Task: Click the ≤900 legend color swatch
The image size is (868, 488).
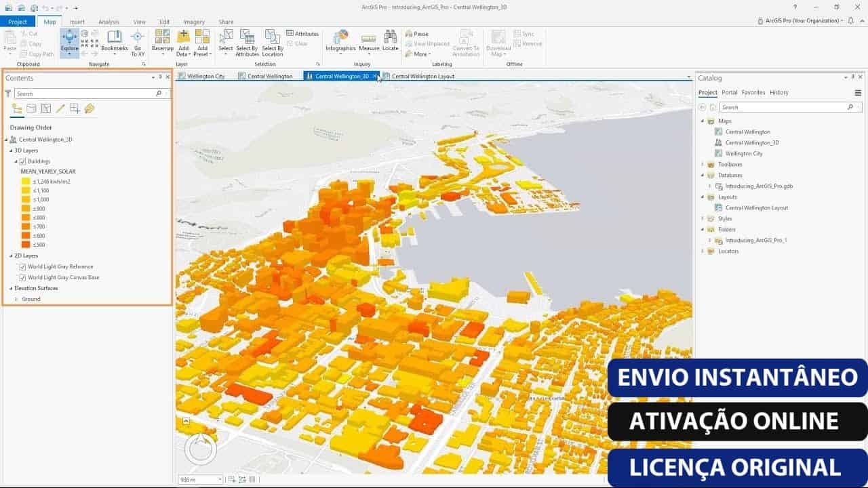Action: click(x=26, y=209)
